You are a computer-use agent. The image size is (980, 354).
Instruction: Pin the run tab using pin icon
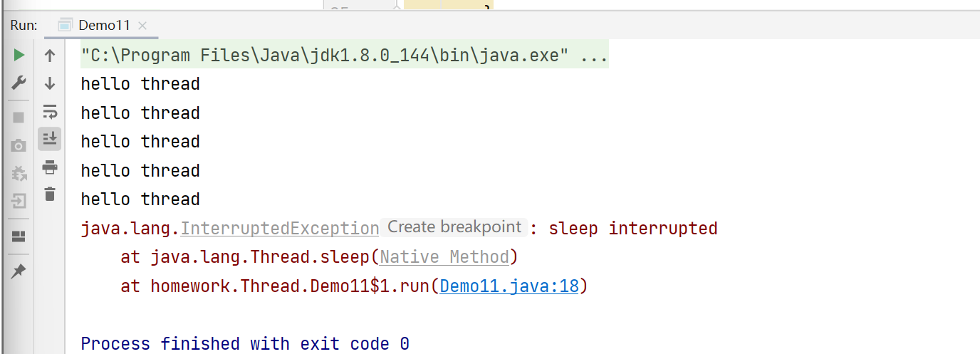19,271
